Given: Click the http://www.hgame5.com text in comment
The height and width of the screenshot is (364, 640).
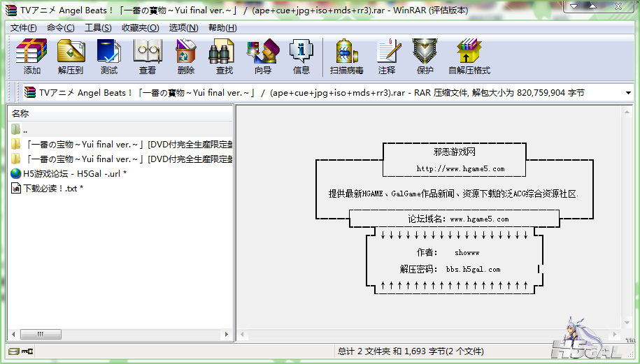Looking at the screenshot, I should (460, 168).
